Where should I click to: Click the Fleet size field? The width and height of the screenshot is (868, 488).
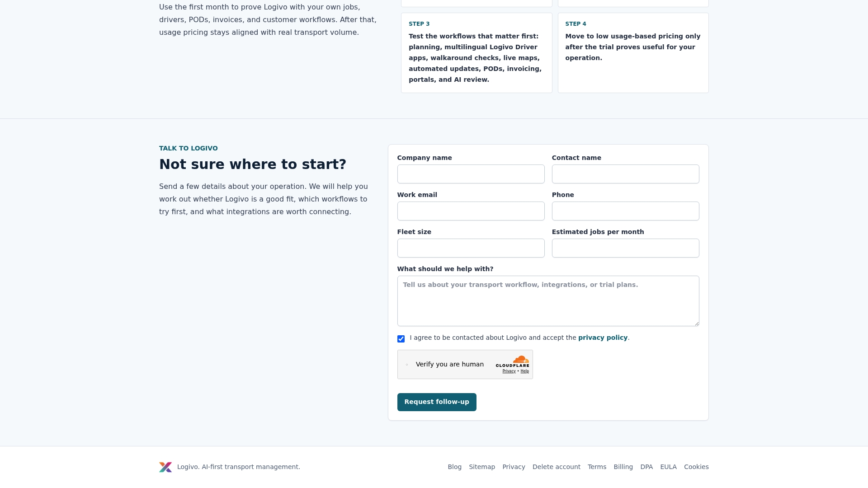(471, 248)
